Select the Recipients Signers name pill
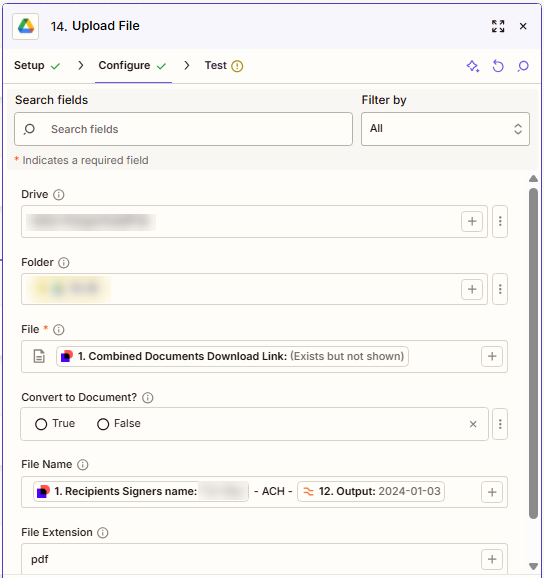The image size is (544, 578). point(141,491)
